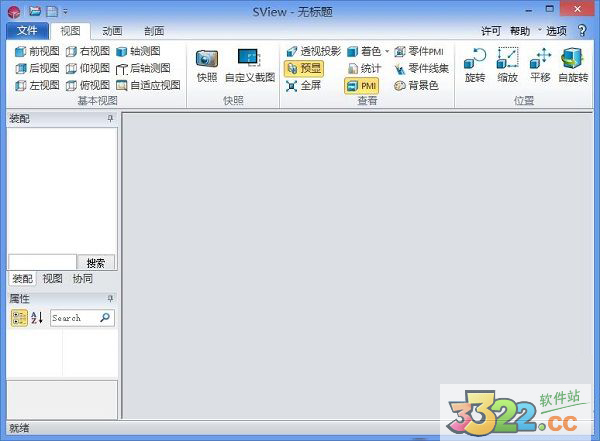Toggle 零件线集 part line set
600x441 pixels.
421,68
